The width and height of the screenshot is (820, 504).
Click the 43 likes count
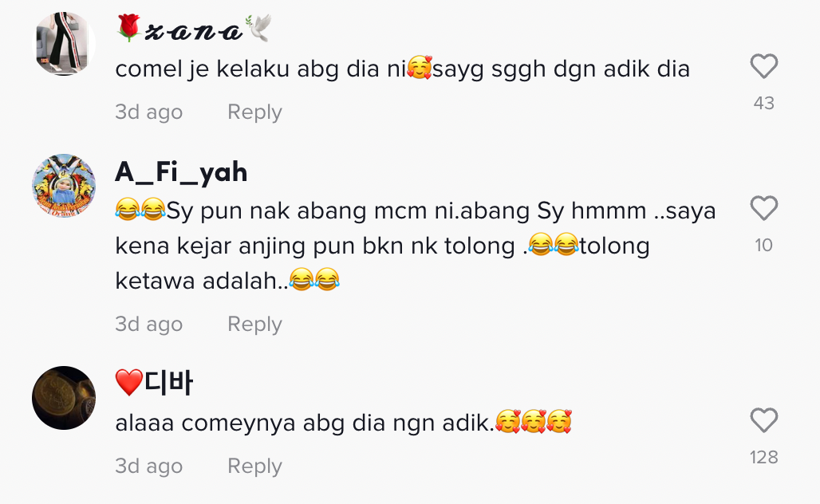tap(764, 103)
